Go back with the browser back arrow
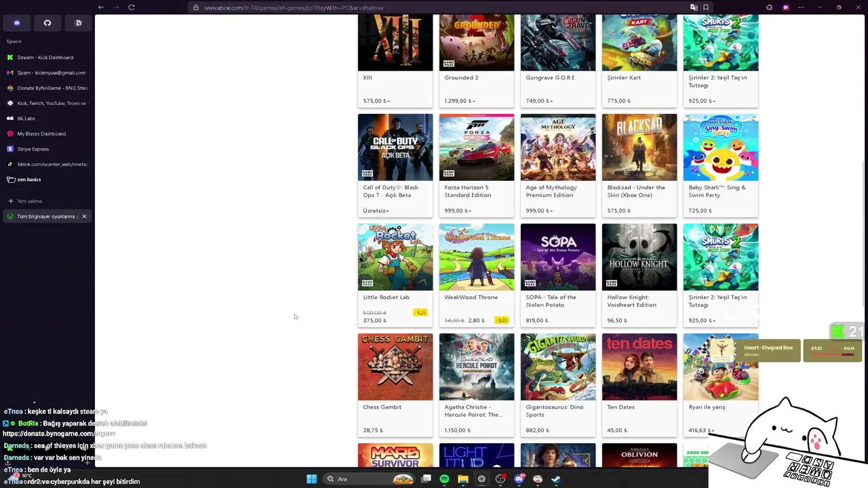 click(101, 7)
